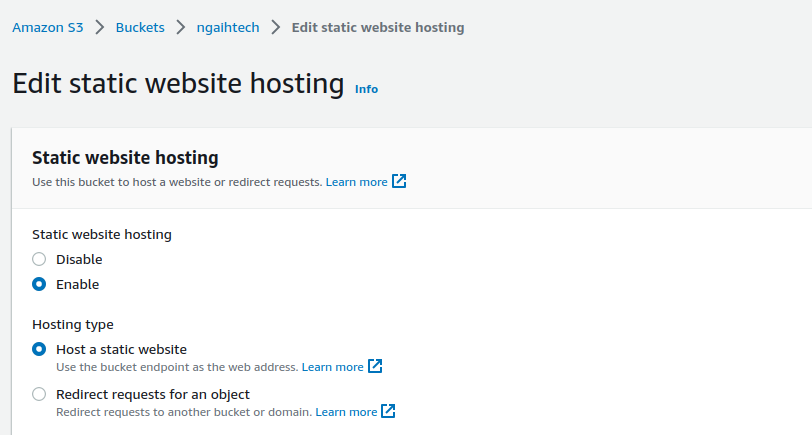Screen dimensions: 812x435
Task: Click external link icon after header Learn more
Action: pyautogui.click(x=399, y=181)
